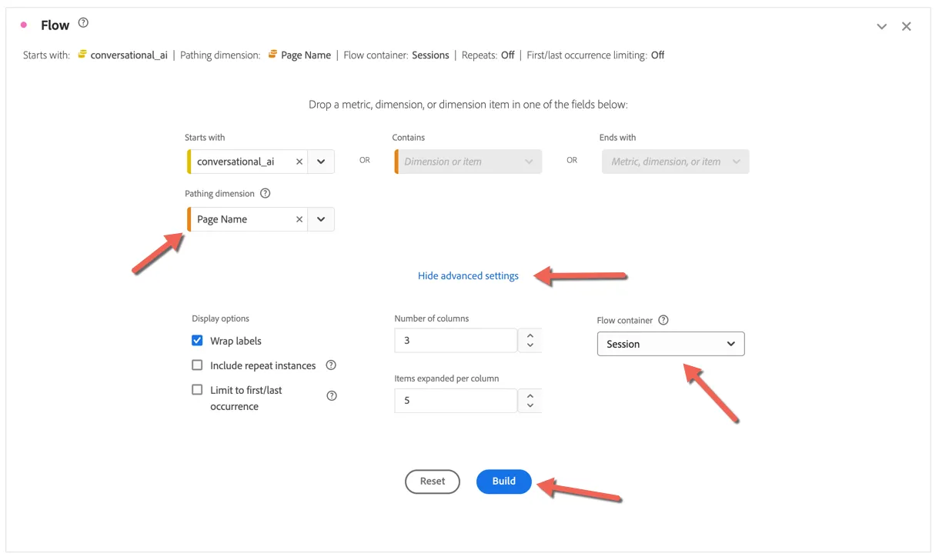Click the Build button

tap(504, 482)
